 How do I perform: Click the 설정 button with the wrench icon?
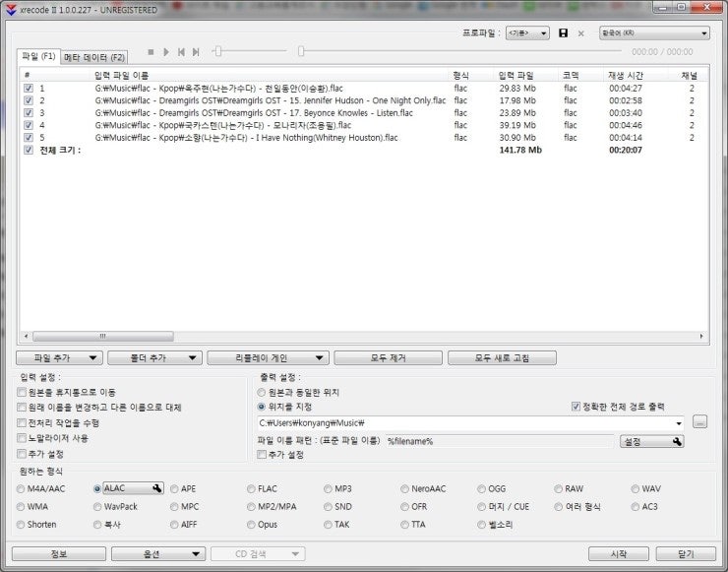pos(651,441)
